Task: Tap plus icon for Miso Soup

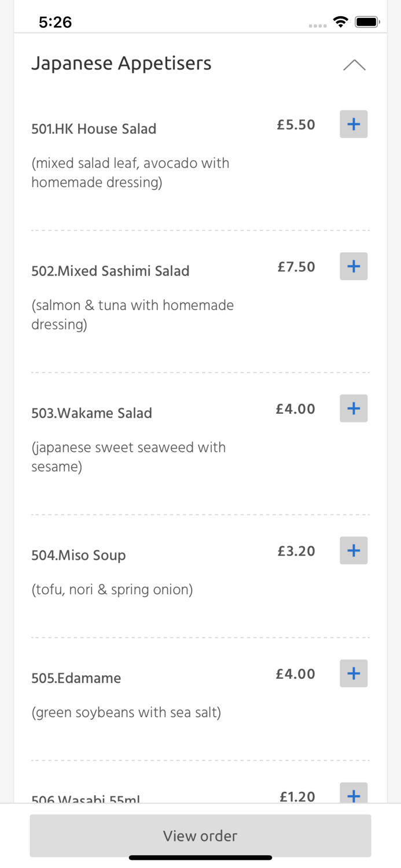Action: (x=354, y=550)
